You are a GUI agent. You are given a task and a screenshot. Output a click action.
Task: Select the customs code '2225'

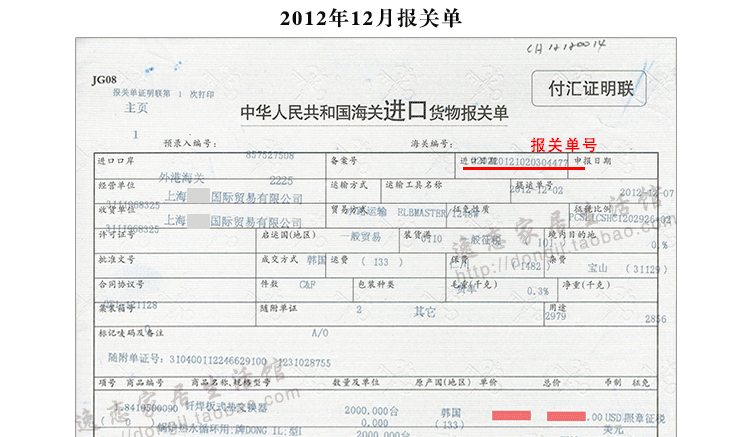(x=281, y=181)
